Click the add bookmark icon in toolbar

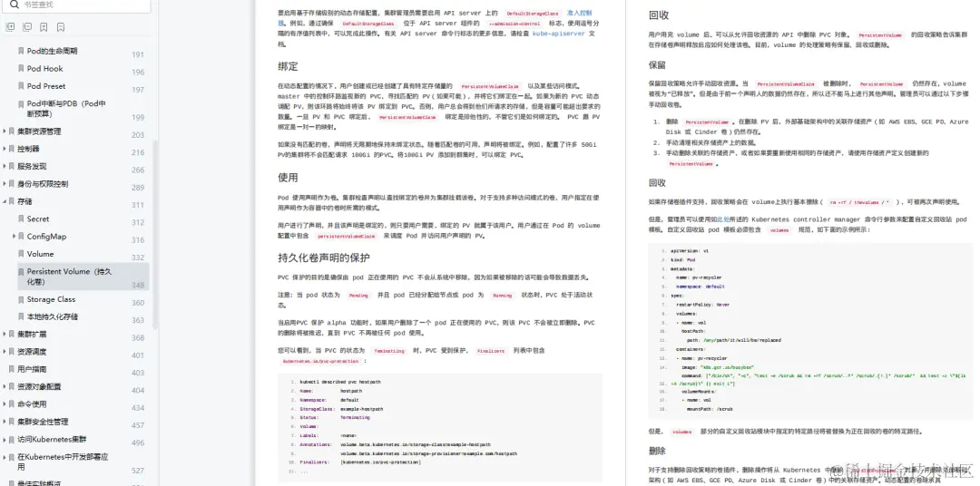[x=44, y=27]
